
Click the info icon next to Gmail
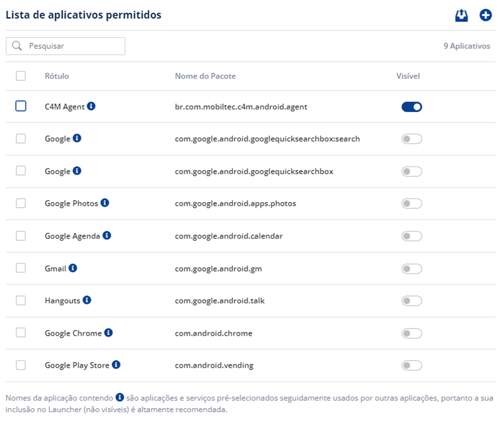tap(73, 268)
